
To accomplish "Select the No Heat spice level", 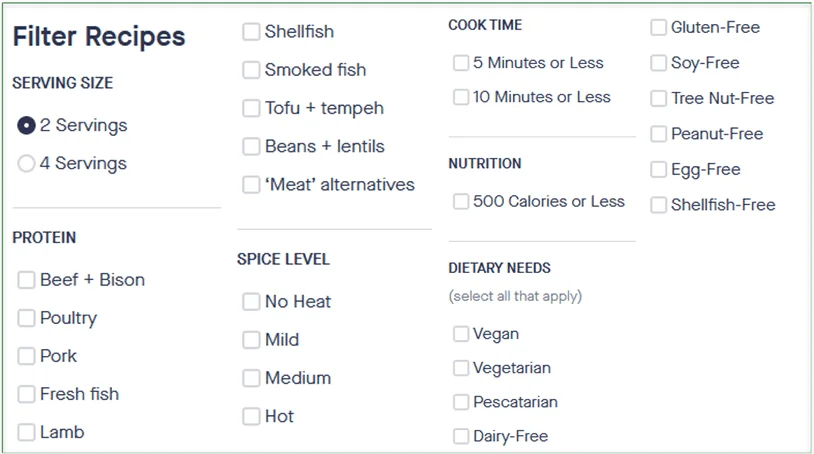I will point(251,302).
